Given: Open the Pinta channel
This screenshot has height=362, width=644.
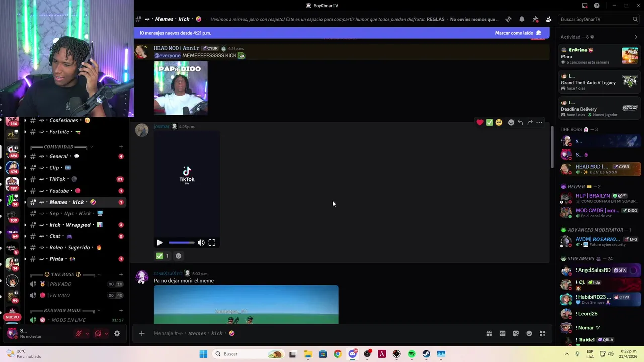Looking at the screenshot, I should (x=75, y=259).
